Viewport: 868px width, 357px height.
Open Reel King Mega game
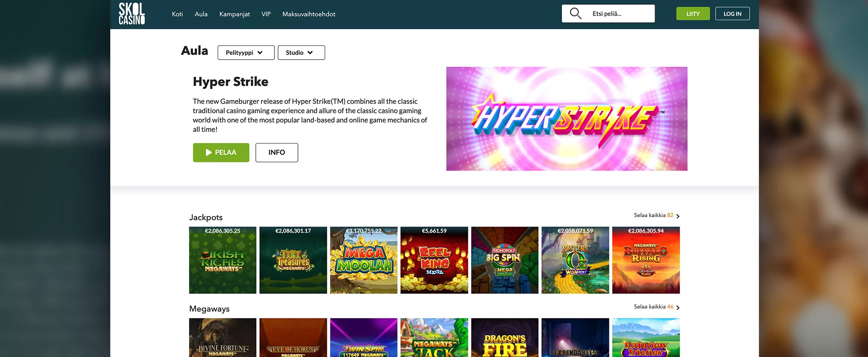click(x=434, y=260)
